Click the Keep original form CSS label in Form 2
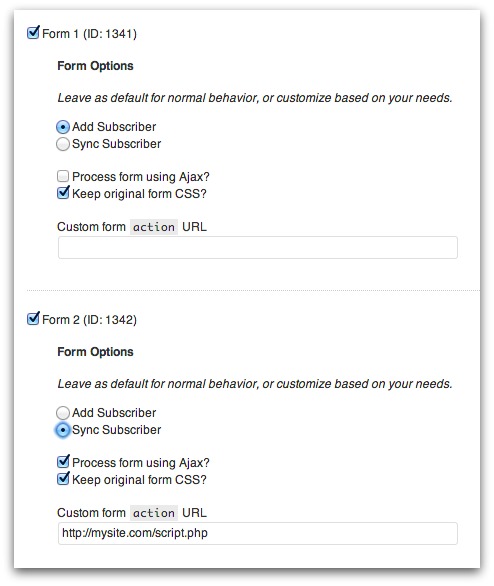Image resolution: width=494 pixels, height=586 pixels. pyautogui.click(x=139, y=479)
